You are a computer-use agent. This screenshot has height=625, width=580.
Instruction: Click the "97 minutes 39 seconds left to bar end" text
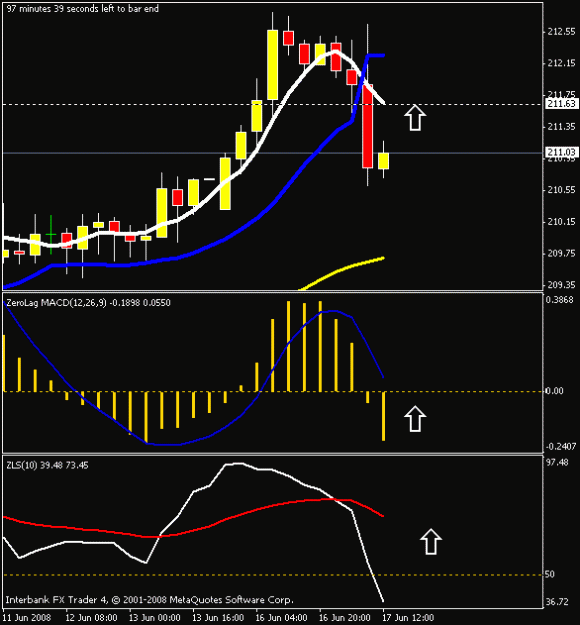point(83,8)
